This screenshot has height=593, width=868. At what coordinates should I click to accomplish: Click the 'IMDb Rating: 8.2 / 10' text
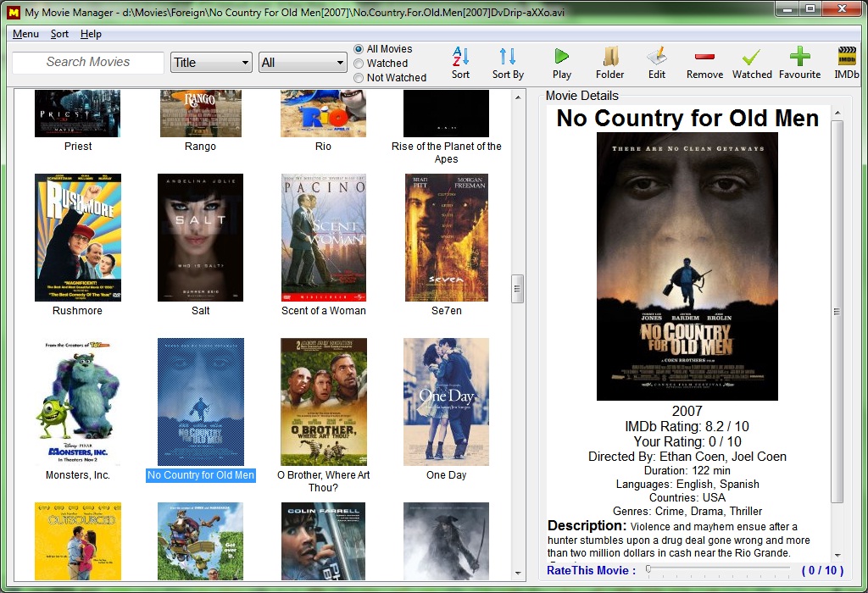pos(687,426)
